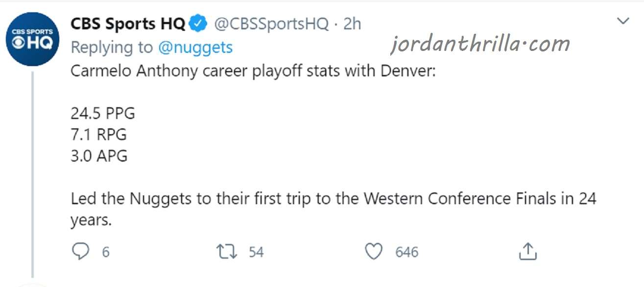This screenshot has height=287, width=644.
Task: Open the CBS Sports HQ display name
Action: click(x=128, y=24)
